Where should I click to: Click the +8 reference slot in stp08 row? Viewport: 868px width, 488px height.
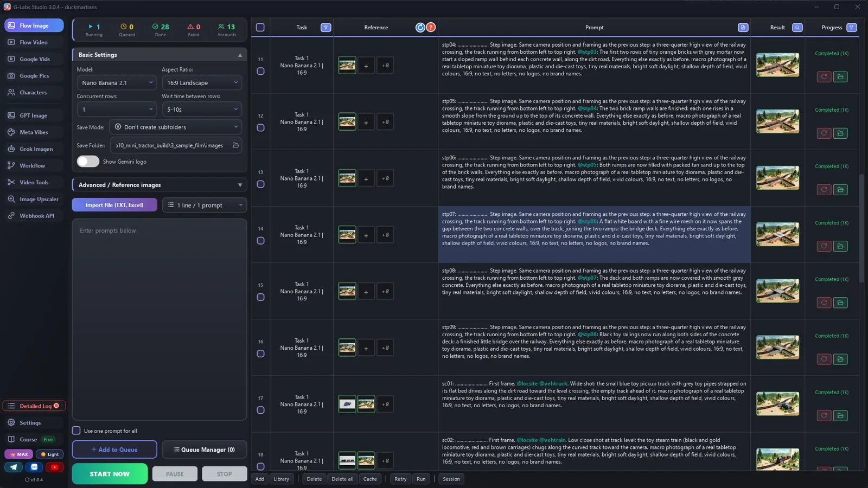385,291
